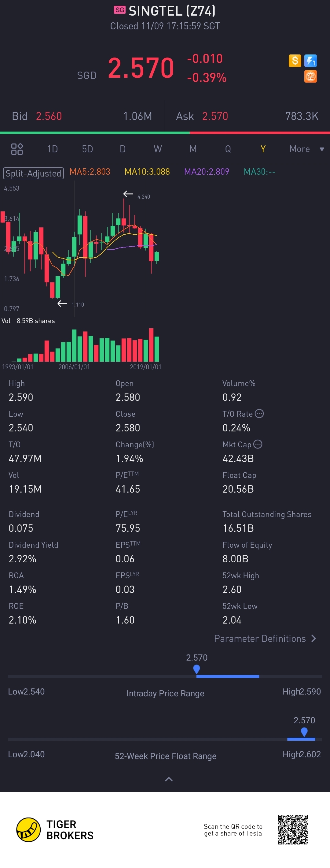
Task: Tap the 2019/01/01 date axis label
Action: tap(146, 367)
